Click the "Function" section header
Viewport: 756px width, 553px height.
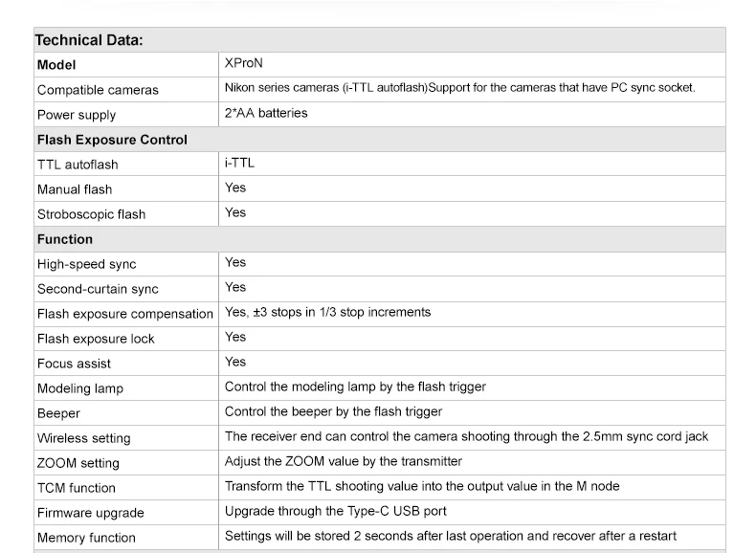pyautogui.click(x=65, y=239)
